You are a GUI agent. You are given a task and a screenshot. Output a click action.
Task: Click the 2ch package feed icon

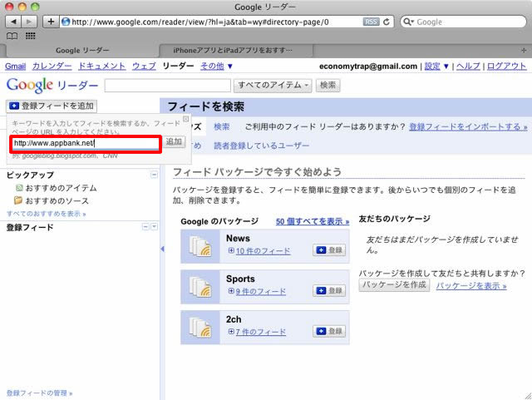tap(200, 328)
